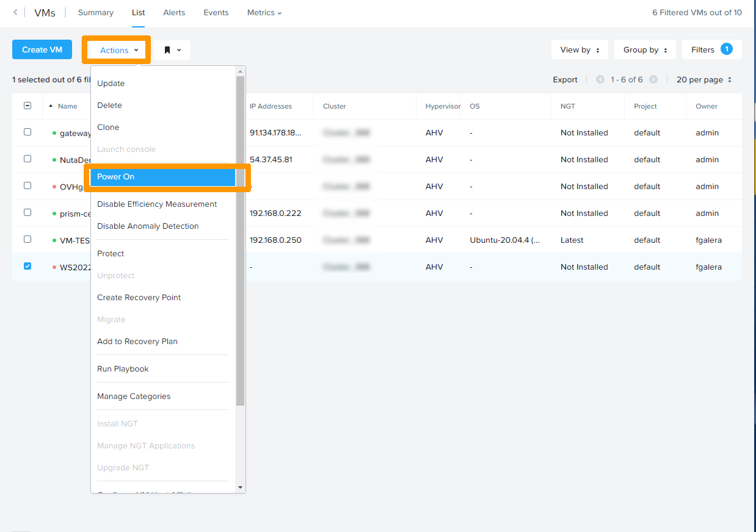The image size is (756, 532).
Task: Switch to the Summary tab
Action: pyautogui.click(x=95, y=12)
